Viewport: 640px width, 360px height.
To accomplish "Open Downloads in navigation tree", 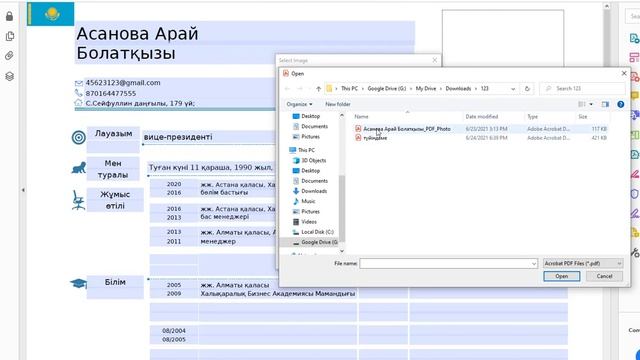I will pos(309,191).
